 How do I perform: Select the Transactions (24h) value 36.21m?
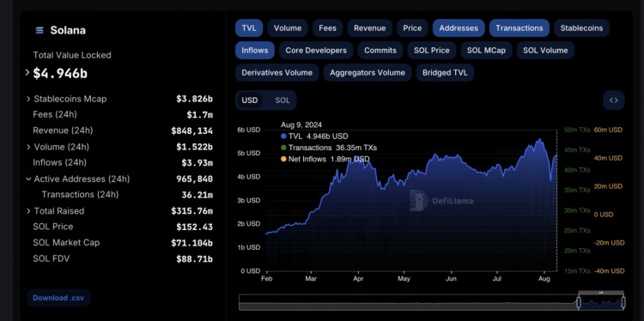197,195
